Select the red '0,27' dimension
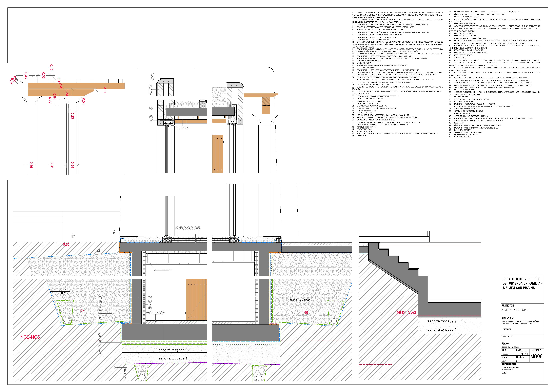 click(x=50, y=100)
